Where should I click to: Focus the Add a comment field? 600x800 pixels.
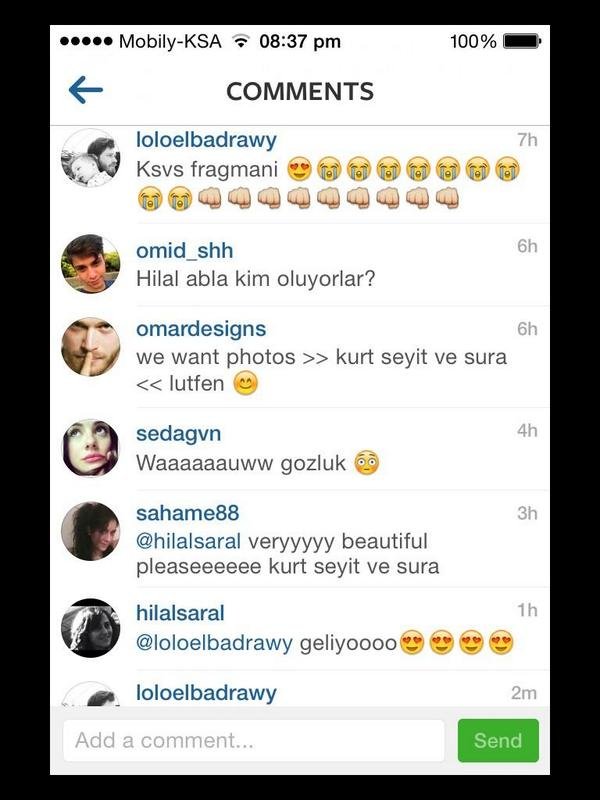[254, 740]
